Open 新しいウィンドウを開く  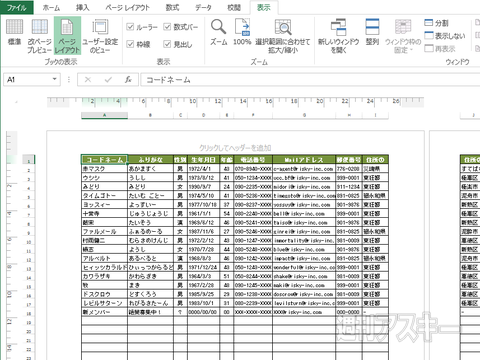(338, 36)
